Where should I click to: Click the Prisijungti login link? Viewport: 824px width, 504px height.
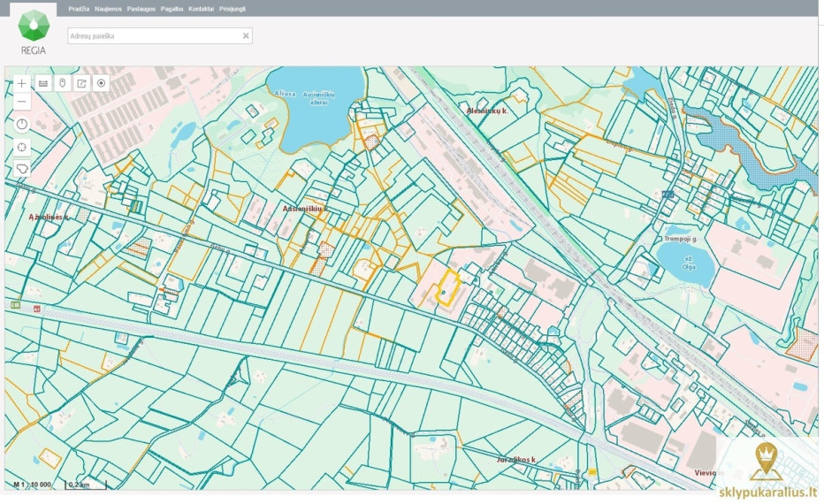(x=233, y=9)
